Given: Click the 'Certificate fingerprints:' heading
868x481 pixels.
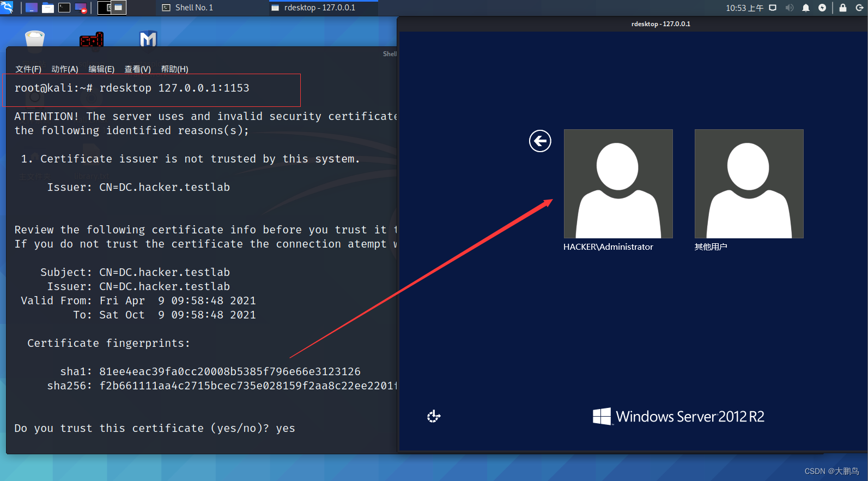Looking at the screenshot, I should pyautogui.click(x=108, y=344).
